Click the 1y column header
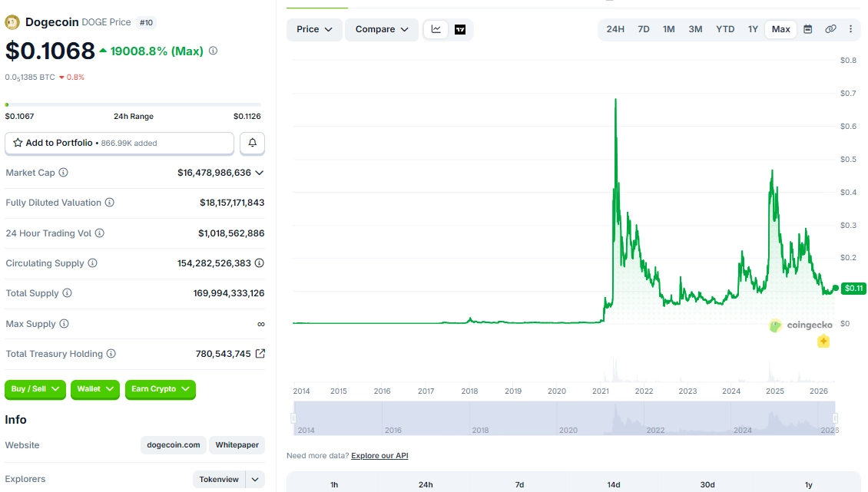Screen dimensions: 868x492 tap(809, 484)
